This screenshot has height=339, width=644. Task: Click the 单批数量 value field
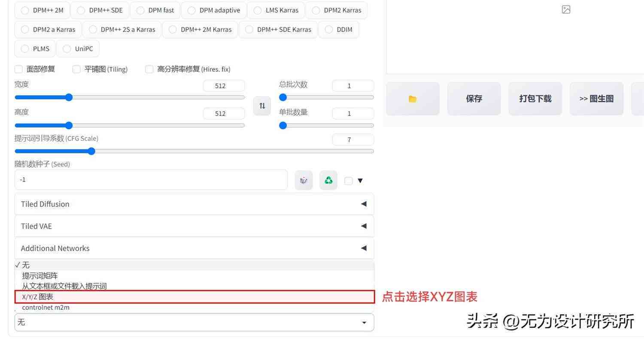tap(353, 113)
